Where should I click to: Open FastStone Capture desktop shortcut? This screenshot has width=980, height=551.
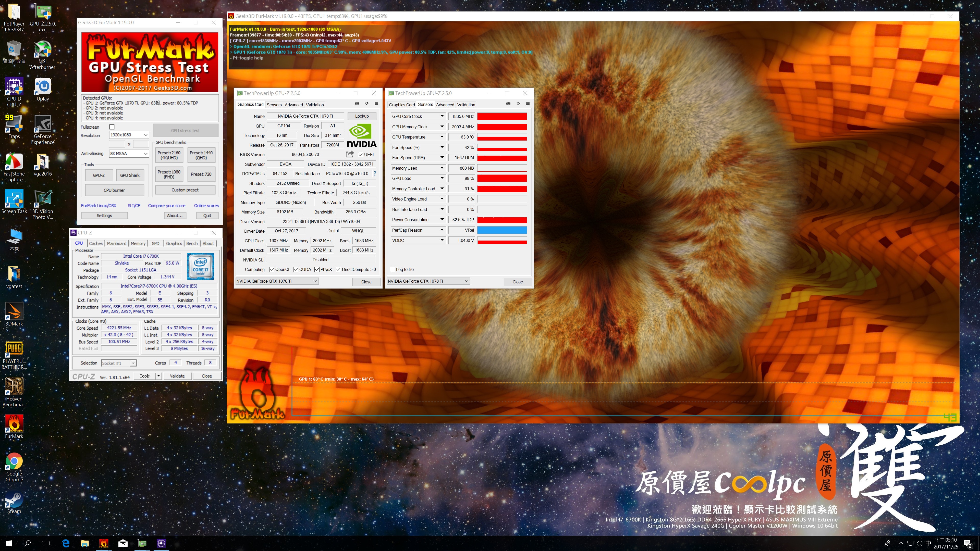(x=14, y=167)
